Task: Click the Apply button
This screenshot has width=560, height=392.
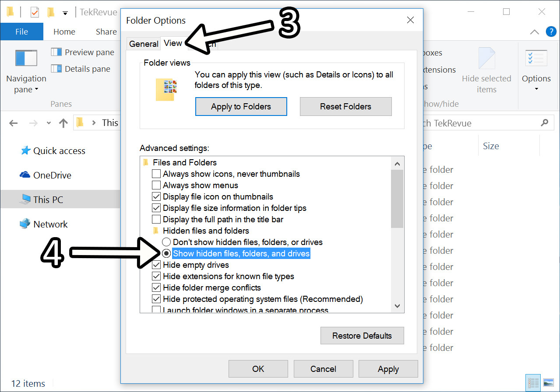Action: pos(388,369)
